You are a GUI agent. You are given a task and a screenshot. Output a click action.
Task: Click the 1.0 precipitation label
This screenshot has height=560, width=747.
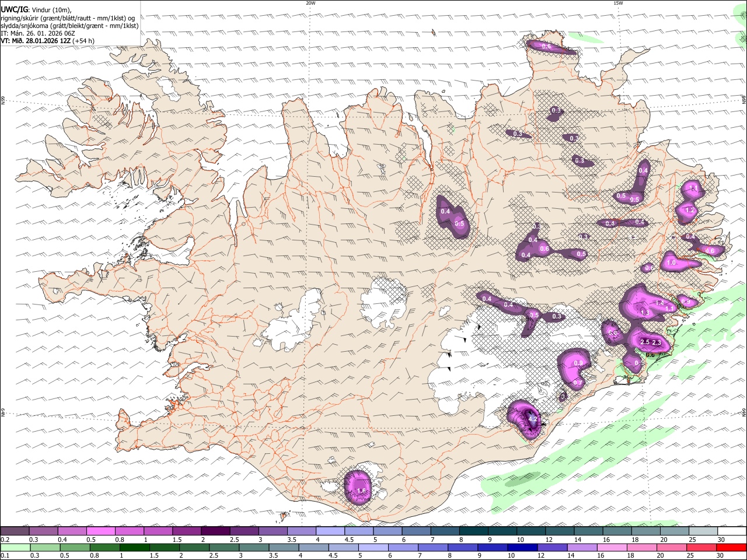click(x=671, y=263)
